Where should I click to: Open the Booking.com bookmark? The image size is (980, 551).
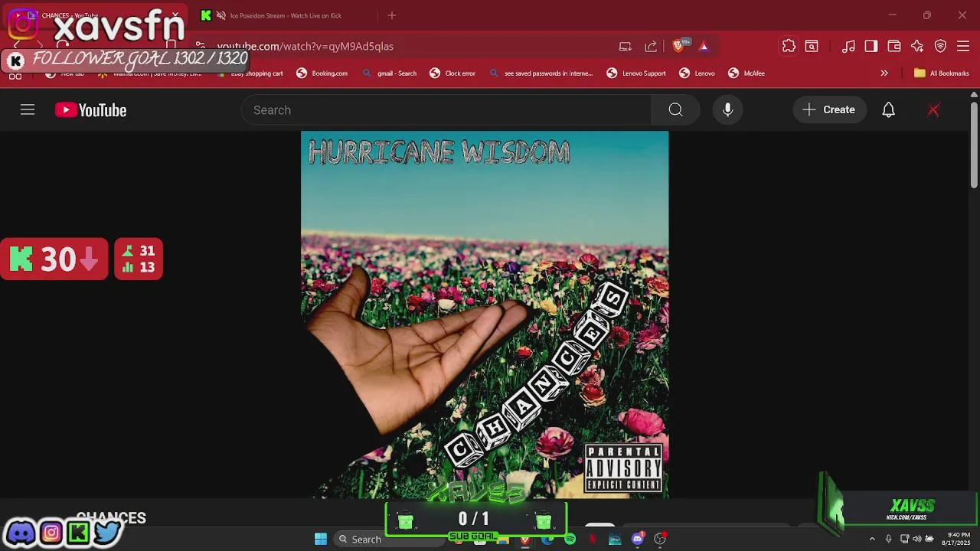322,73
